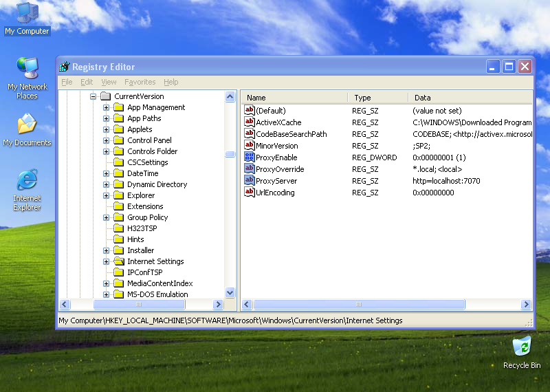This screenshot has height=392, width=550.
Task: Select the Dynamic Directory tree label
Action: [x=157, y=184]
